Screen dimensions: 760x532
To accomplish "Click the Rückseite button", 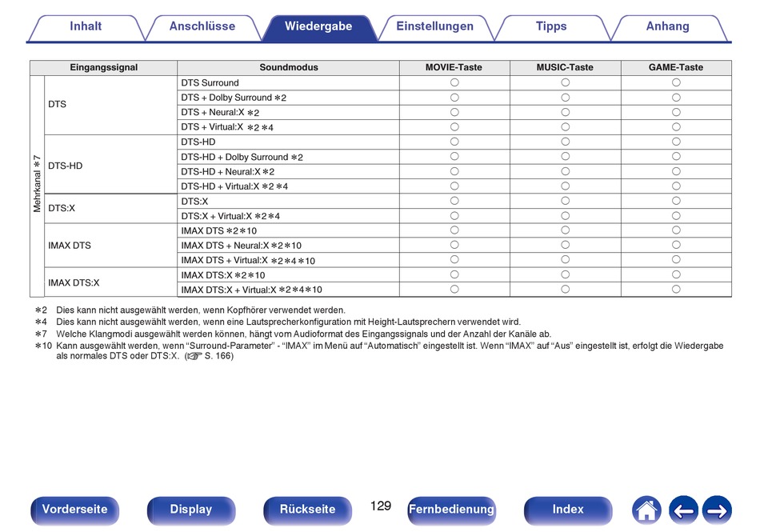I will pos(308,510).
